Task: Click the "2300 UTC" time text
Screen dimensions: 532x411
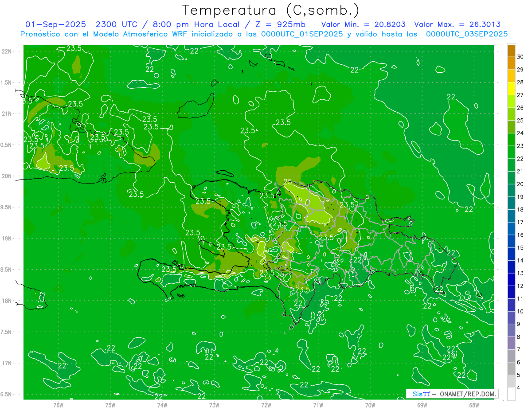Action: click(116, 24)
